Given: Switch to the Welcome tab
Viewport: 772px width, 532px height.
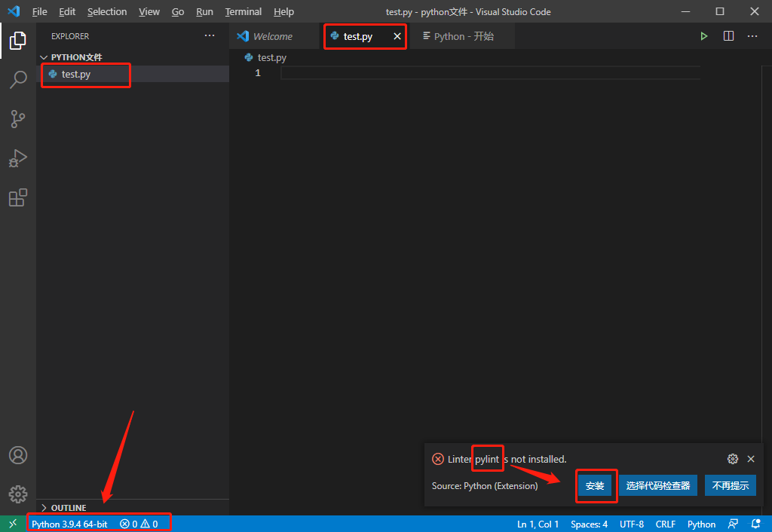Looking at the screenshot, I should [274, 35].
